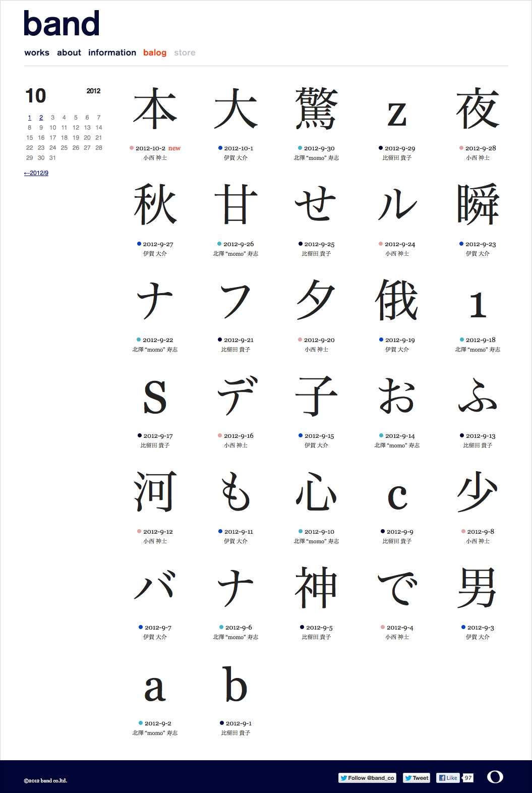Open the 神 character entry from 2012-9-5
Screen dimensions: 532x793
(x=316, y=588)
